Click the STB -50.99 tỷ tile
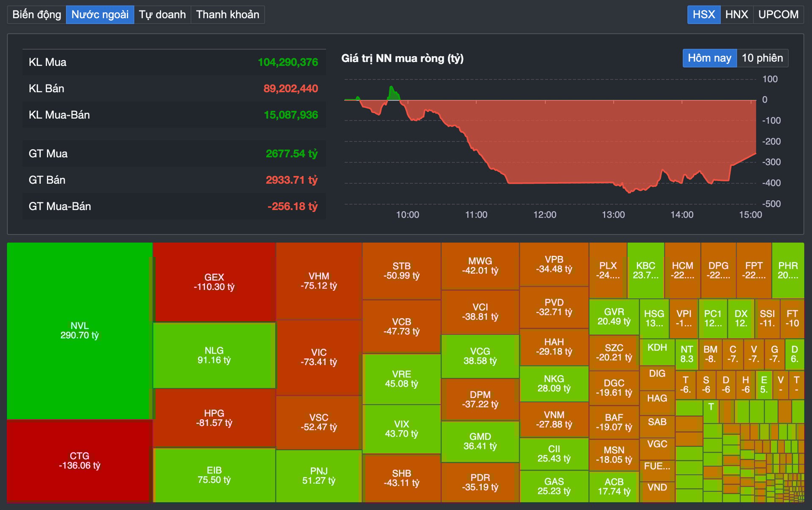This screenshot has height=510, width=812. coord(401,271)
